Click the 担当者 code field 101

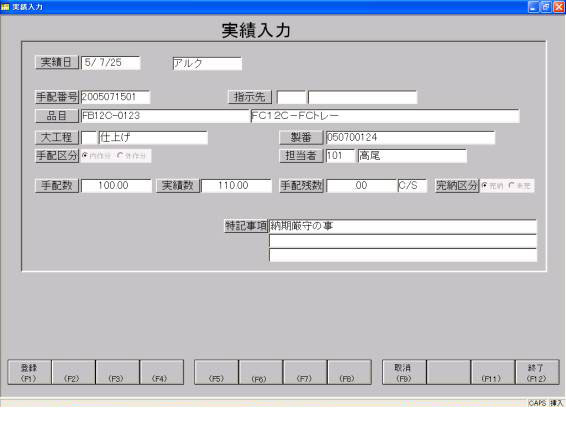(x=340, y=156)
